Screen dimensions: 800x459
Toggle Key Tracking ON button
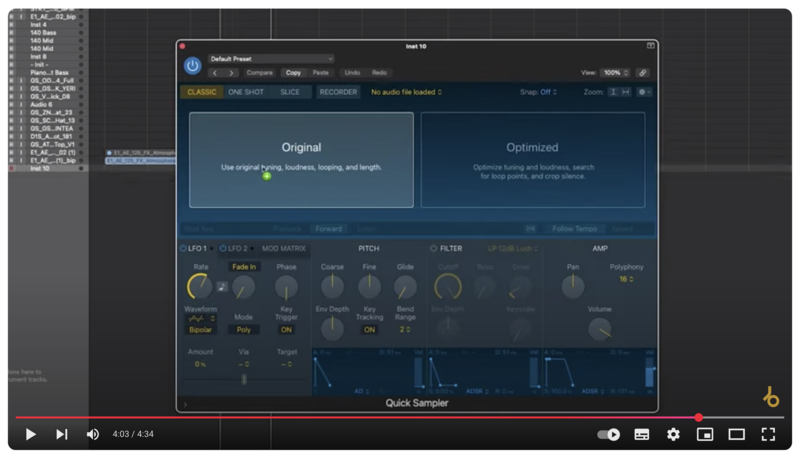coord(369,330)
